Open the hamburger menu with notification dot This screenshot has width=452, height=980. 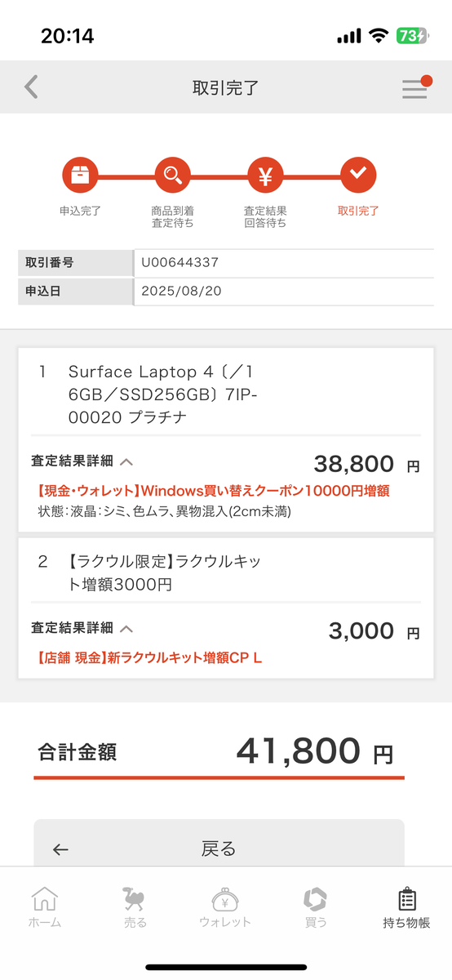click(416, 87)
